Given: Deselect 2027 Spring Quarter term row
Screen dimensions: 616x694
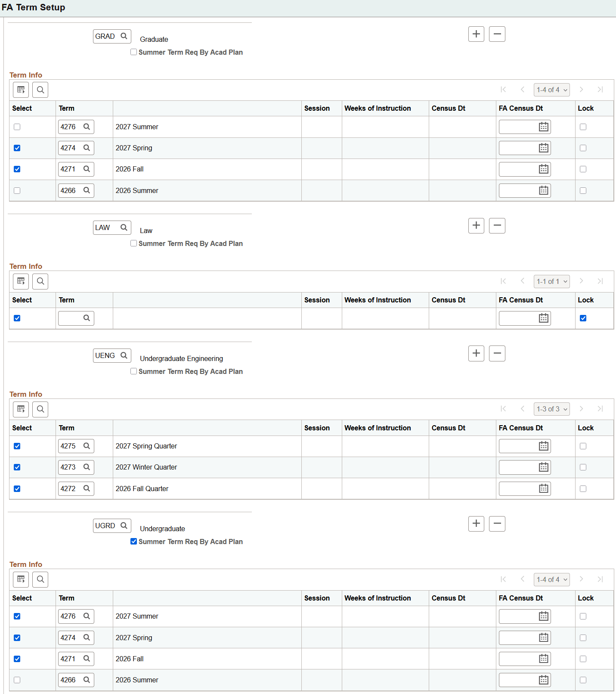Looking at the screenshot, I should coord(17,446).
